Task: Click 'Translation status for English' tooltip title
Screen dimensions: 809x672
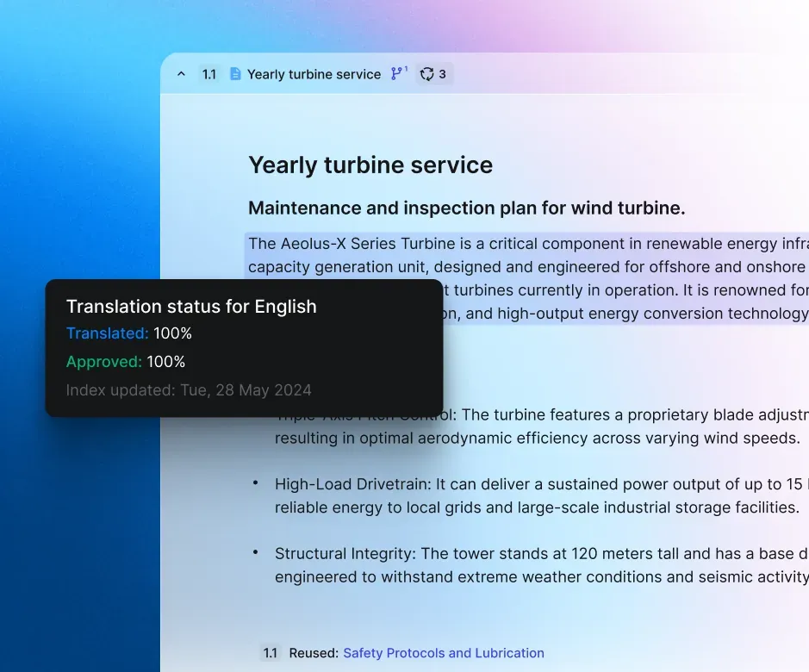Action: click(191, 307)
